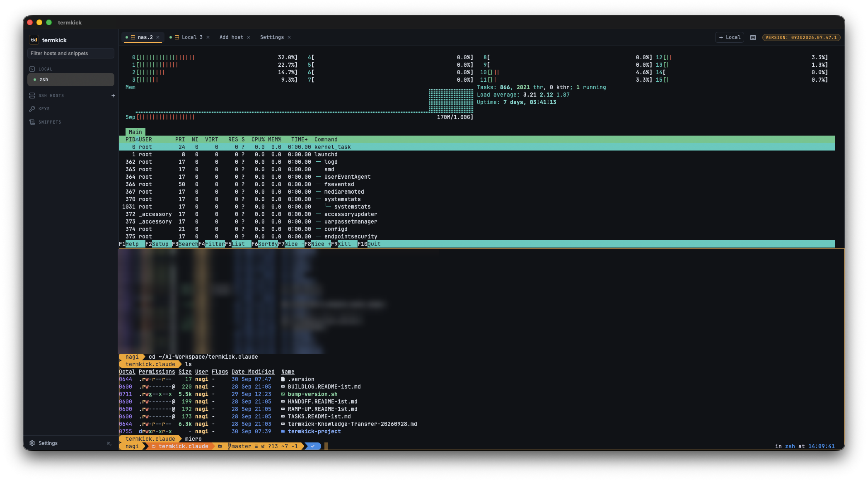Open Settings at the sidebar bottom
The image size is (868, 481).
(x=48, y=443)
